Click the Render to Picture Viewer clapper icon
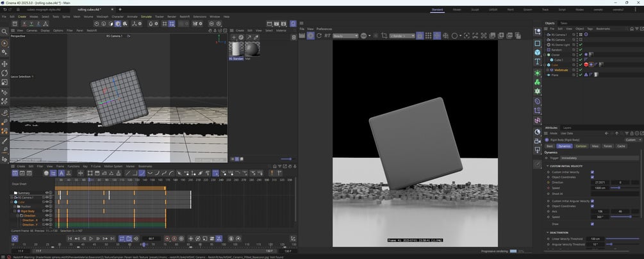This screenshot has width=644, height=259. [277, 24]
